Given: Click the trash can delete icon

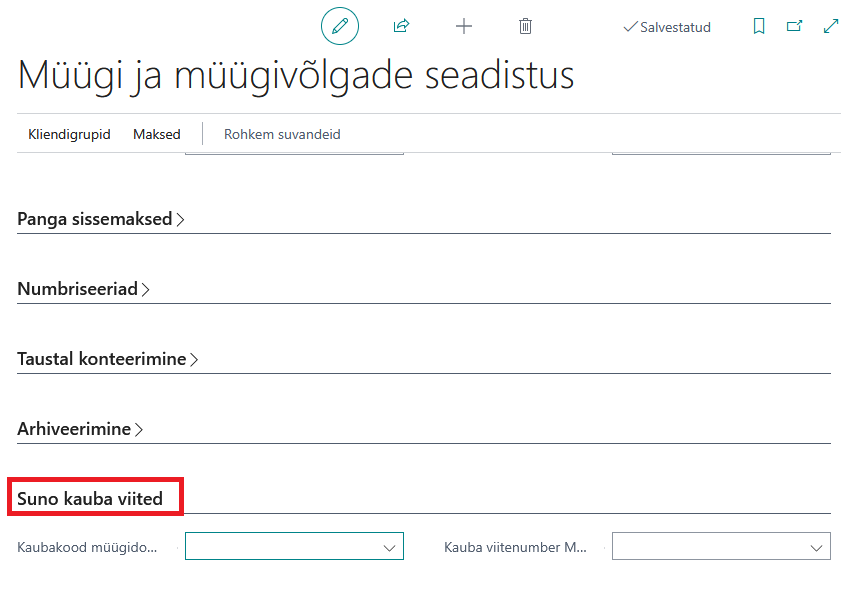Looking at the screenshot, I should (525, 26).
